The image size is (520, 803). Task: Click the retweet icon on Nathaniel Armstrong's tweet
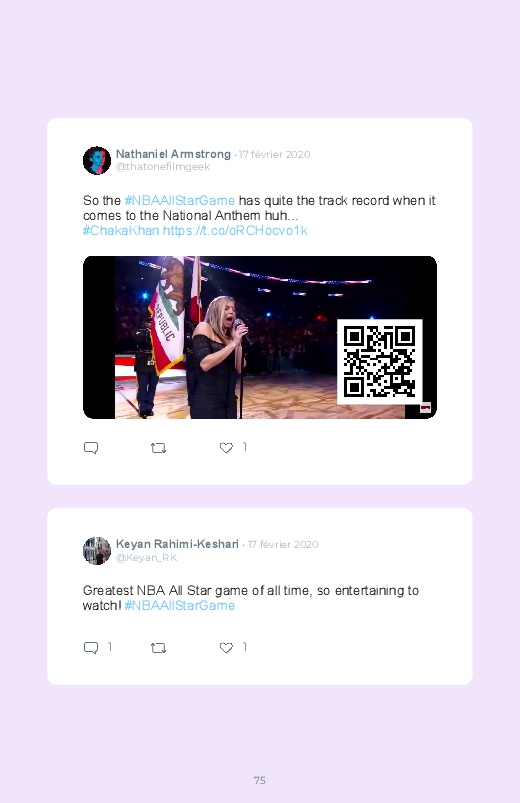click(x=158, y=448)
